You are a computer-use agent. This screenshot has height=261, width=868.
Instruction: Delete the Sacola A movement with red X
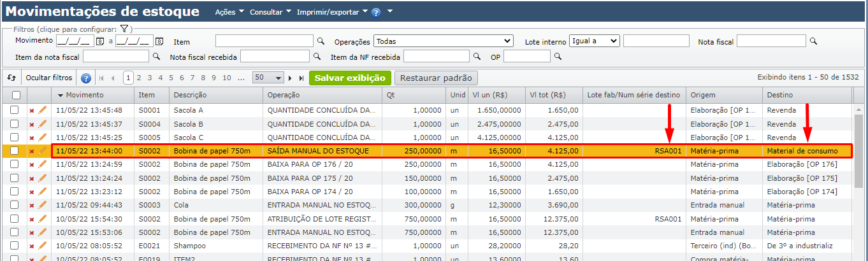click(x=32, y=111)
